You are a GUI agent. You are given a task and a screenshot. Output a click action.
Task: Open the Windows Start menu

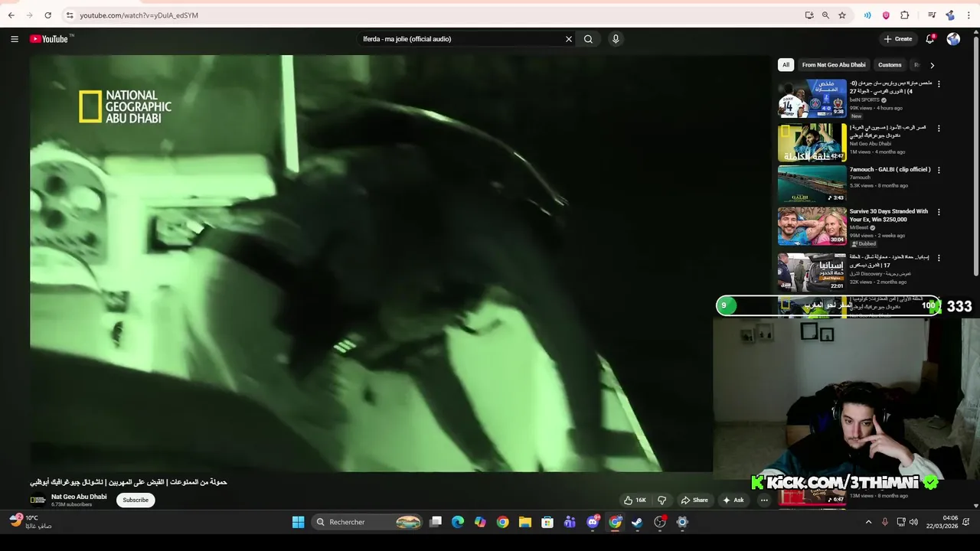[x=298, y=522]
